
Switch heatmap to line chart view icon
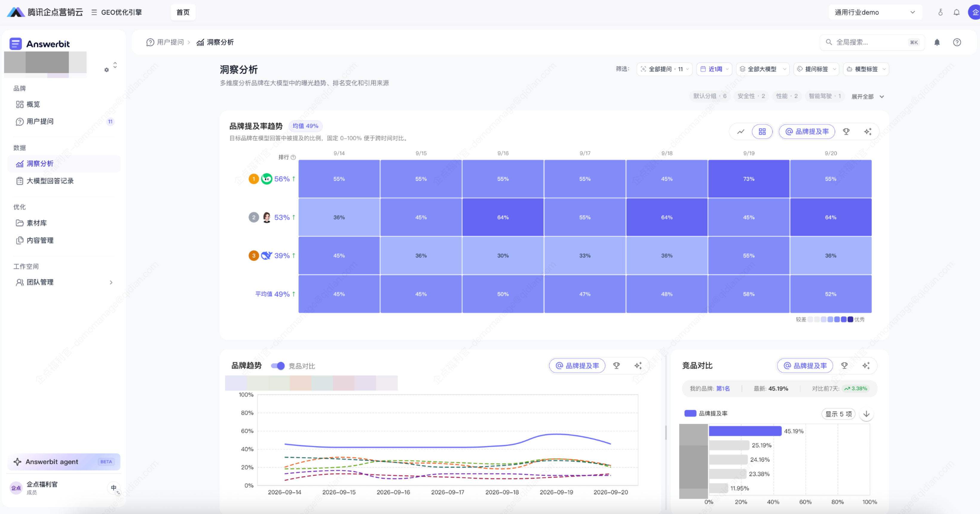point(740,132)
